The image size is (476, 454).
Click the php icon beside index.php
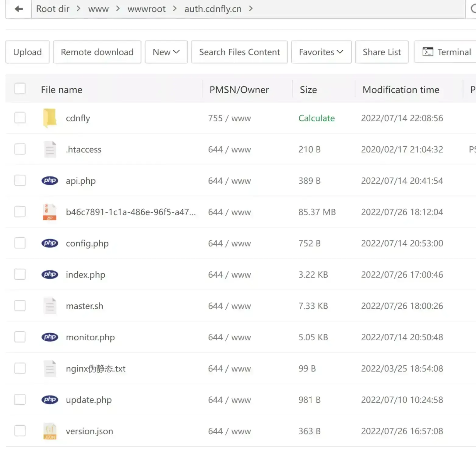pos(50,274)
